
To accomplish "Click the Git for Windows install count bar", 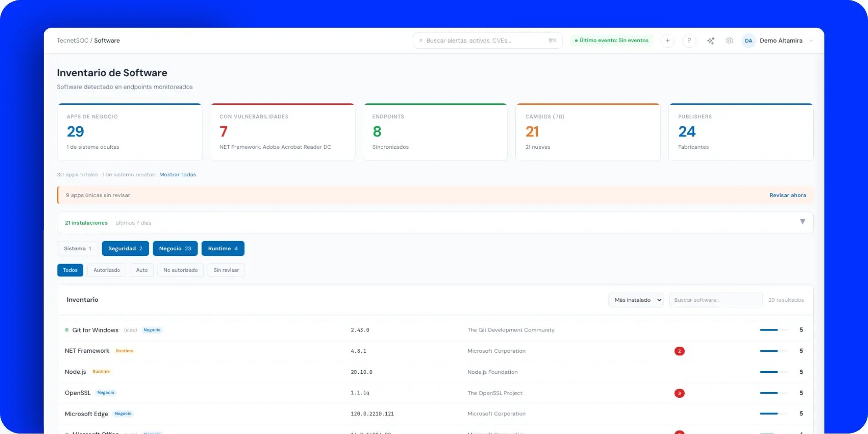I will point(773,330).
